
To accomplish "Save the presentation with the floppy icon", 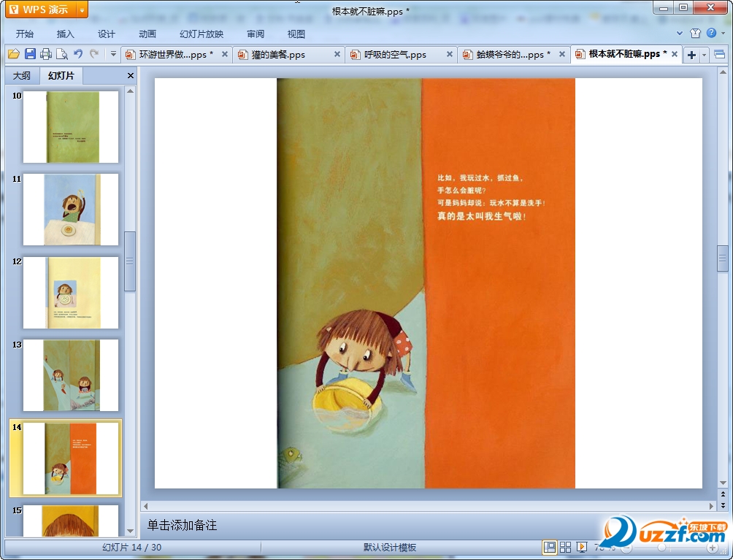I will [x=30, y=54].
